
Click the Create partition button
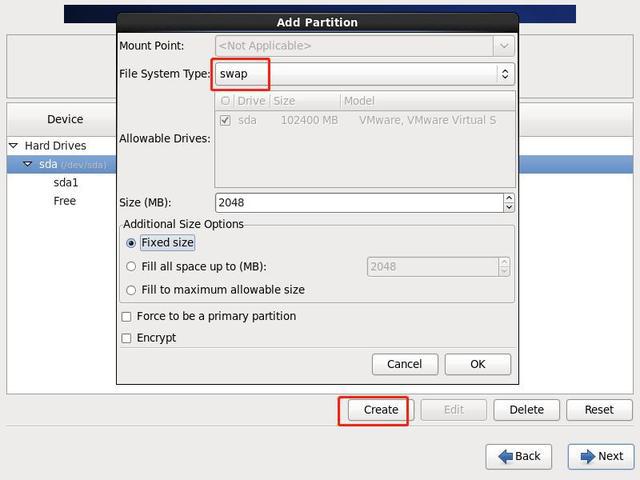381,410
